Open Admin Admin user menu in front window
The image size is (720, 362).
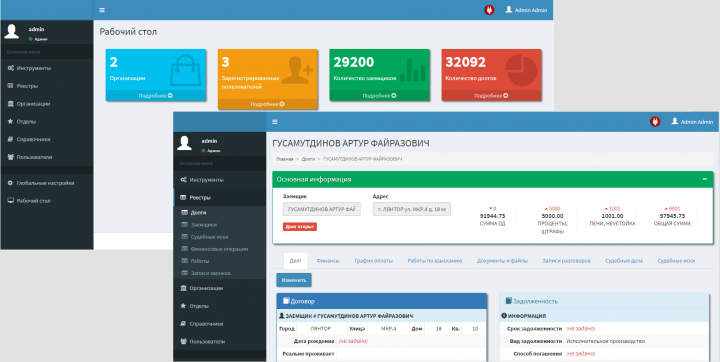(692, 122)
